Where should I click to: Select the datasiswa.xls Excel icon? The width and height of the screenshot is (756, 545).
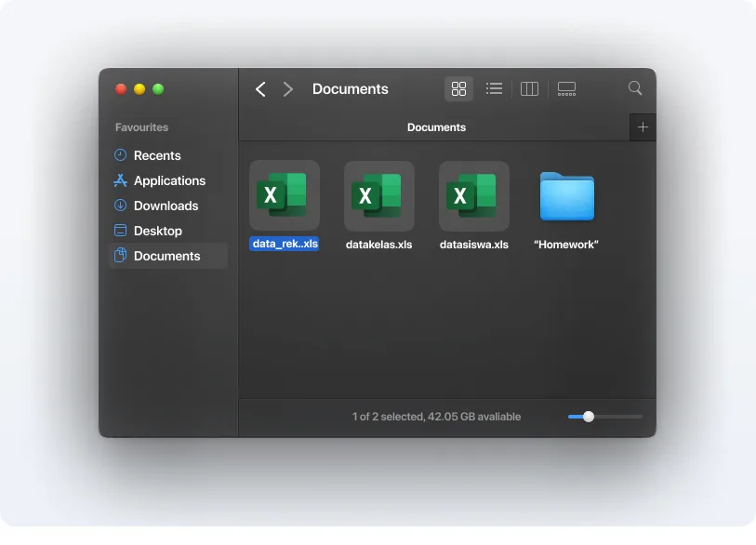[474, 195]
